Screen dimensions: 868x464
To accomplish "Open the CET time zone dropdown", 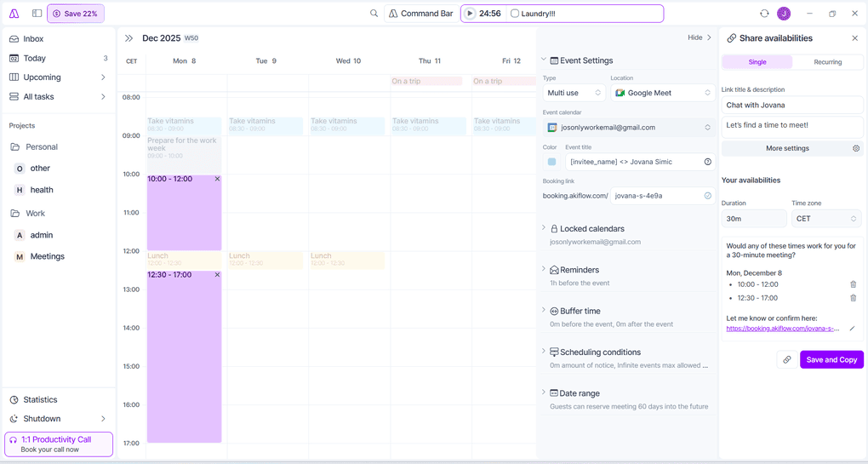I will [826, 219].
